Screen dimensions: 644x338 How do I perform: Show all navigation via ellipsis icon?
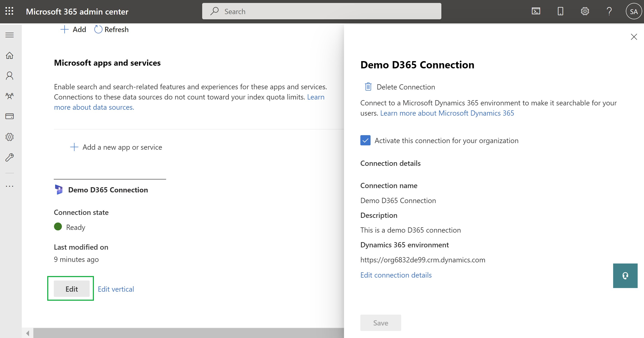click(10, 186)
